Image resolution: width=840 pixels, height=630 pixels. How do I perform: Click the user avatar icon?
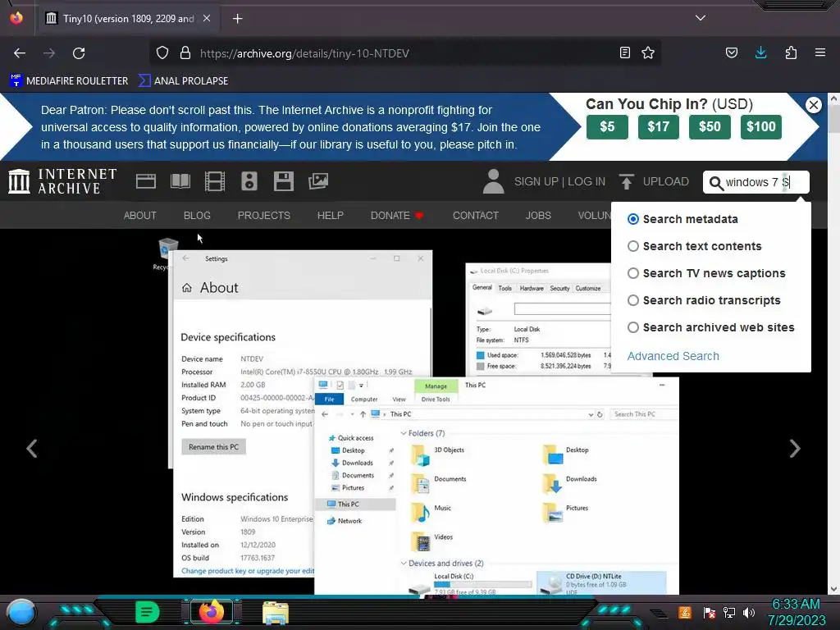point(493,181)
